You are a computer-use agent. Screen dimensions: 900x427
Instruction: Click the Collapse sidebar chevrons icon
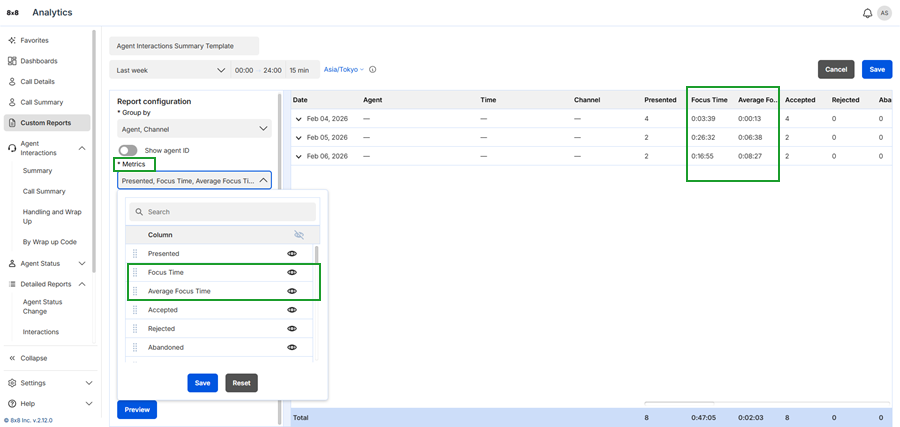[12, 358]
